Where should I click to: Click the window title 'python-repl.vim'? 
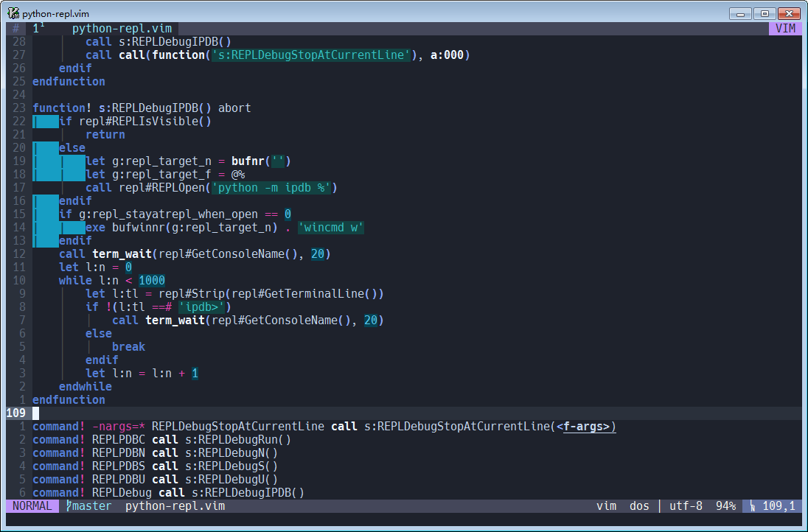click(55, 14)
